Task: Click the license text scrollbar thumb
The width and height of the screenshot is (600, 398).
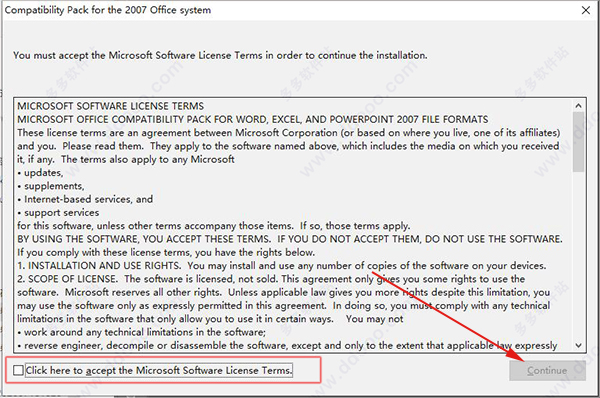Action: click(578, 142)
